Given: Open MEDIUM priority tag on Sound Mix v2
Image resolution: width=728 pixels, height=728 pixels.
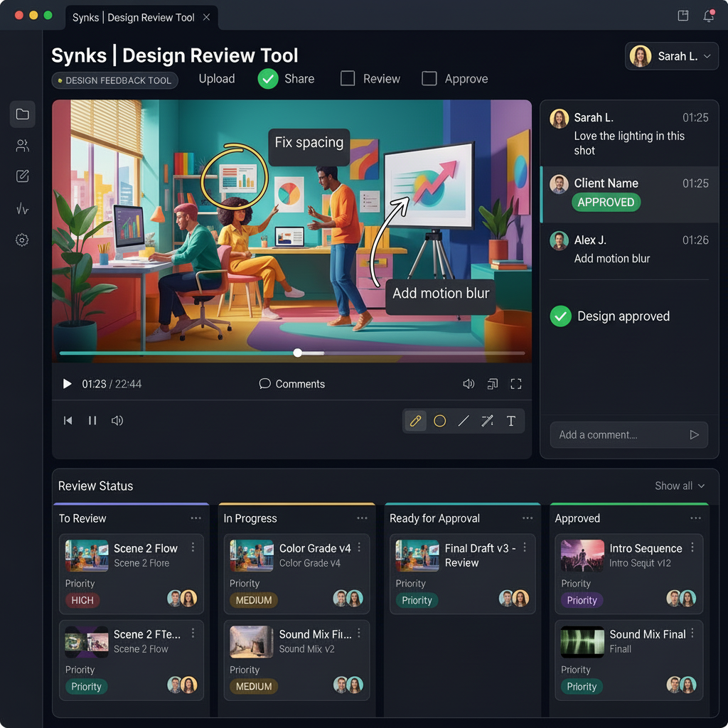Looking at the screenshot, I should click(254, 686).
